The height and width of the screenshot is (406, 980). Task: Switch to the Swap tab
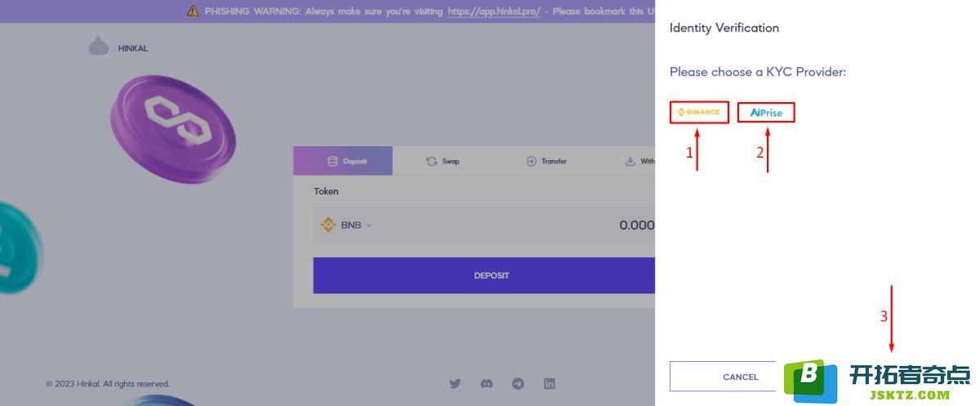[x=443, y=161]
